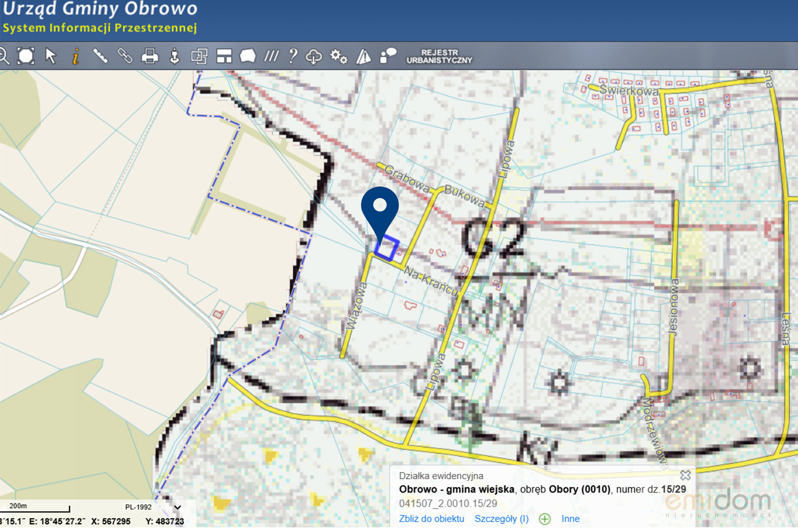
Task: Click the Urząd Gminy Obrowo title
Action: (100, 8)
